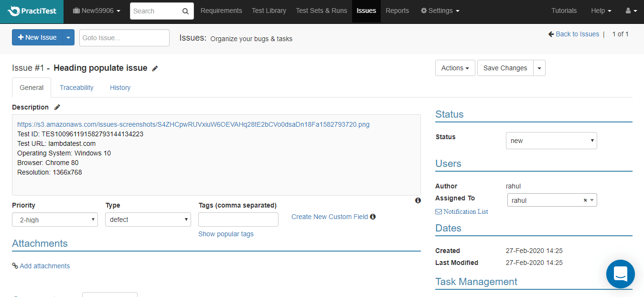Edit issue title with pencil icon
This screenshot has height=297, width=644.
click(155, 68)
